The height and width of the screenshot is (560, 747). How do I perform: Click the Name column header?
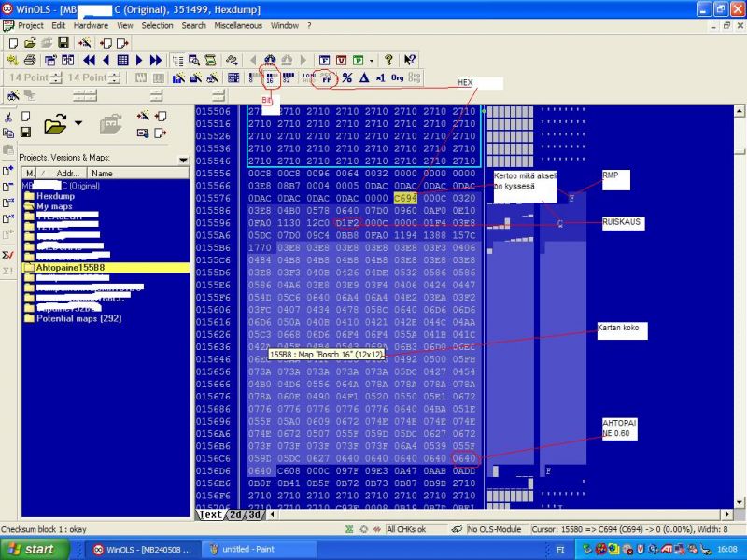coord(103,173)
